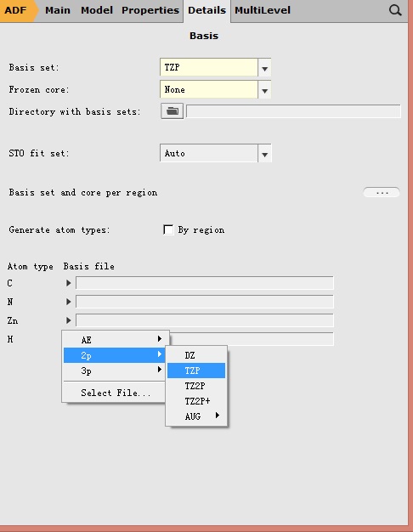Switch to the Main tab
Screen dimensions: 413x532
pyautogui.click(x=58, y=10)
